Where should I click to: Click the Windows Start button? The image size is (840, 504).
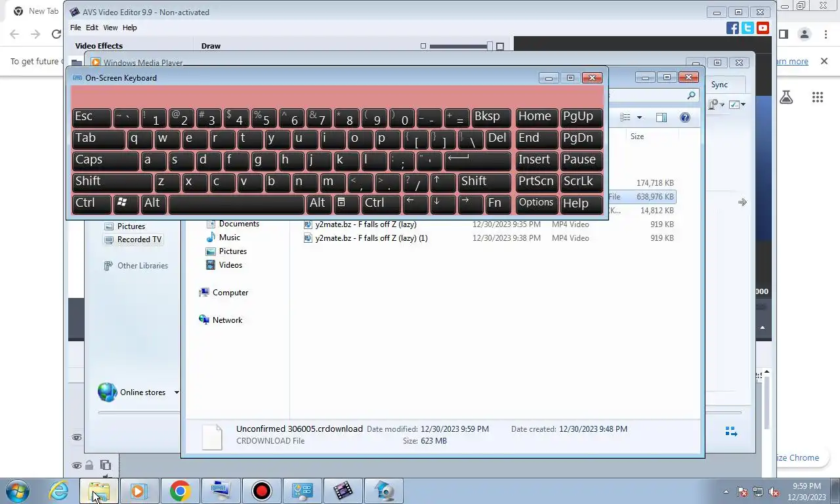[18, 491]
